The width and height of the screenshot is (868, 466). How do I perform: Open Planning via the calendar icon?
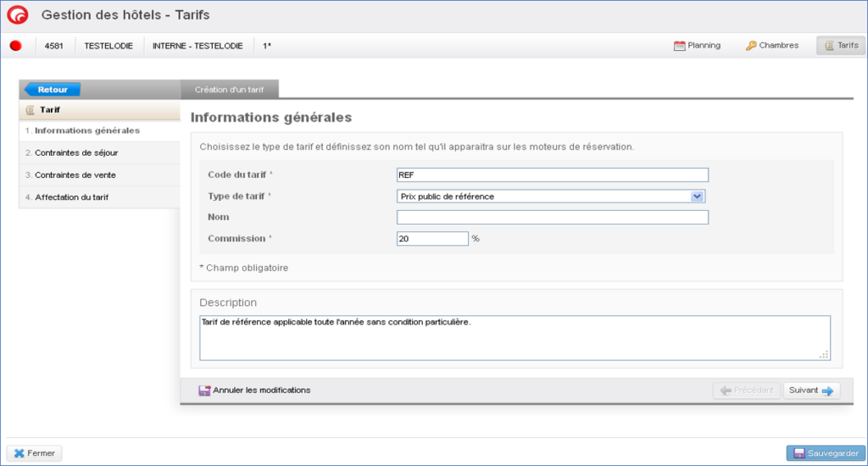coord(679,46)
